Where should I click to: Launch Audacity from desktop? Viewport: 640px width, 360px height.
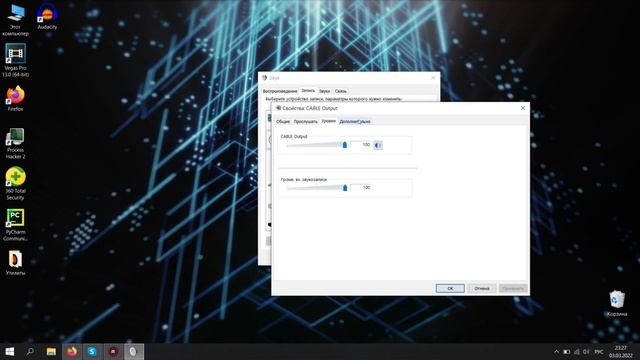[x=47, y=17]
